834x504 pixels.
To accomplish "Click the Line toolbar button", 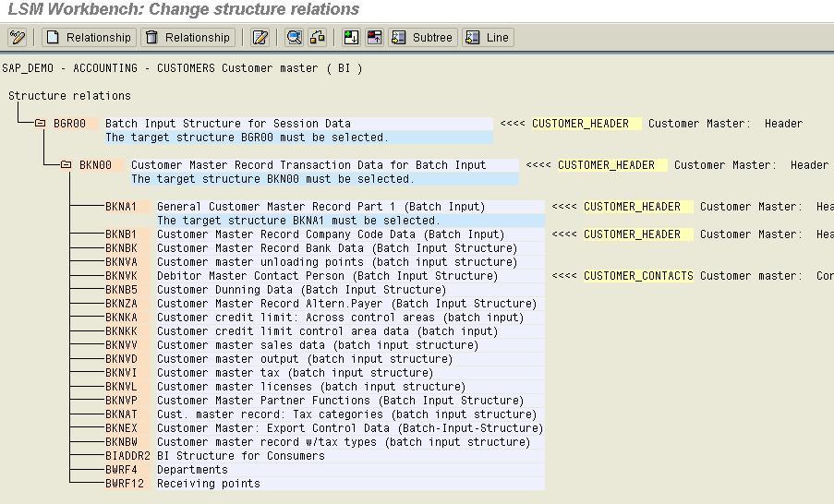I will (x=487, y=38).
